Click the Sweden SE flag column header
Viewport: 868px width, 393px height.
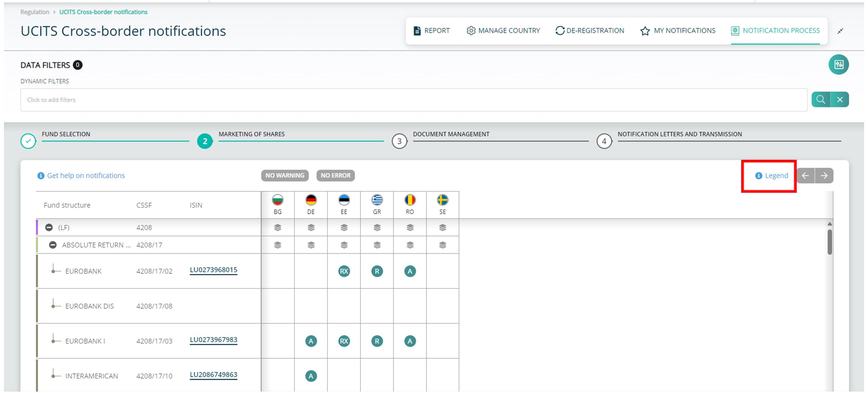[x=443, y=205]
